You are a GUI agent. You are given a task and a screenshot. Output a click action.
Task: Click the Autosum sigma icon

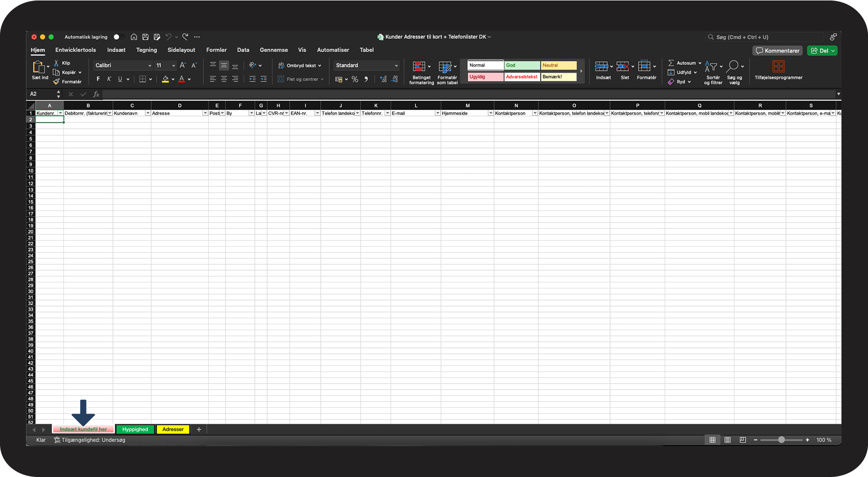pyautogui.click(x=671, y=63)
